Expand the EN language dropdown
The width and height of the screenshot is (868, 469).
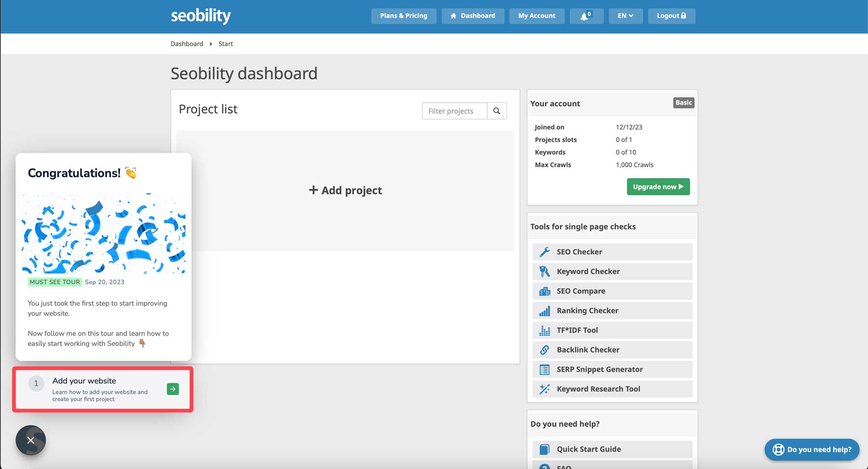625,16
